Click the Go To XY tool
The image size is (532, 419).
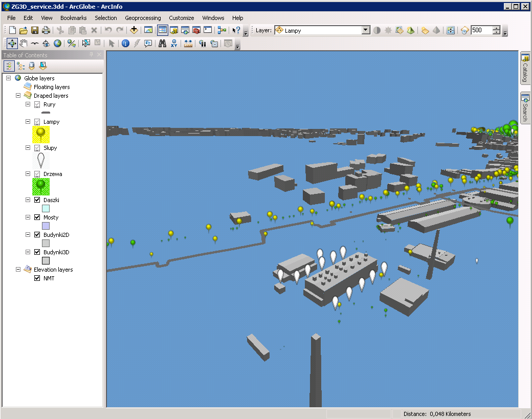point(174,43)
